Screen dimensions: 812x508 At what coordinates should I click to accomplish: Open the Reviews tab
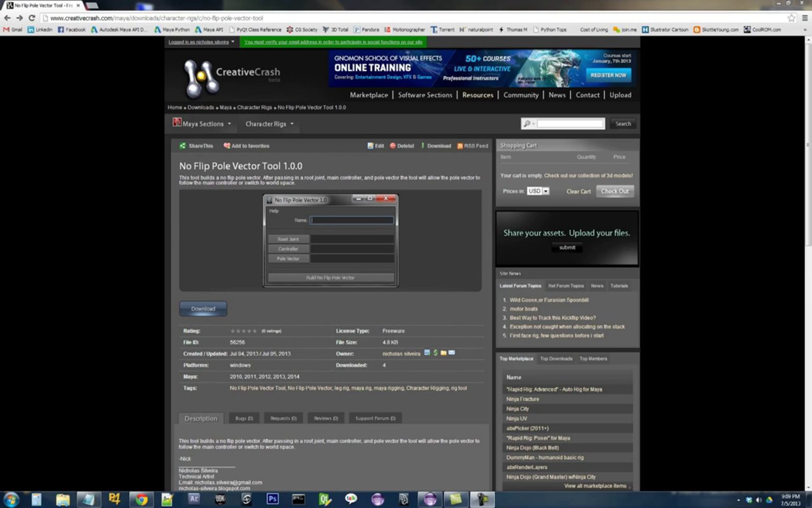pyautogui.click(x=326, y=418)
